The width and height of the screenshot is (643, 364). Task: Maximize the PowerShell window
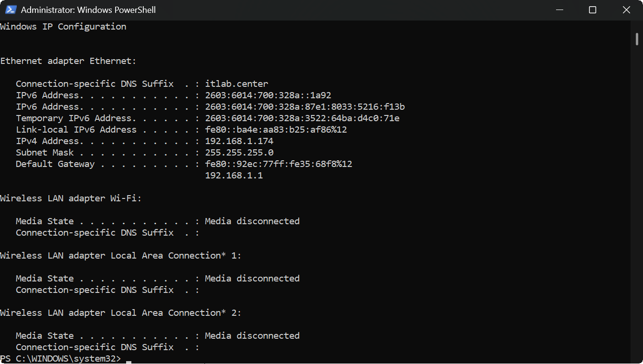tap(592, 10)
